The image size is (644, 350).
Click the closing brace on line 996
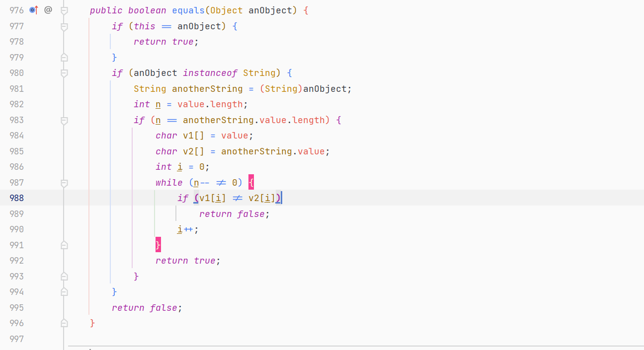tap(92, 323)
